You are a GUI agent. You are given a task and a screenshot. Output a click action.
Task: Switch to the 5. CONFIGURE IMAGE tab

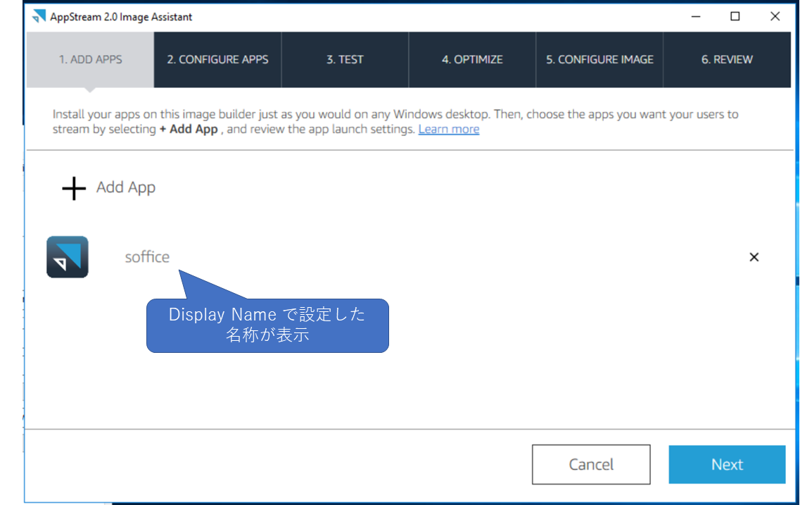click(x=600, y=60)
